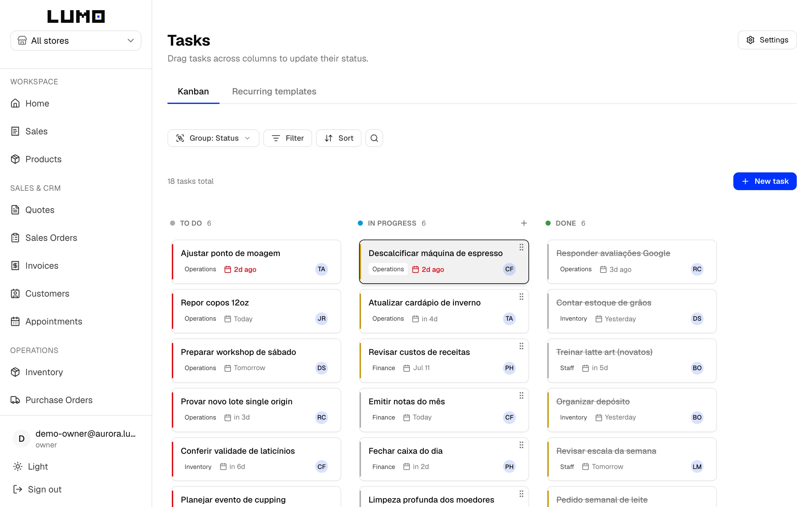
Task: Click the Sign out link
Action: (37, 489)
